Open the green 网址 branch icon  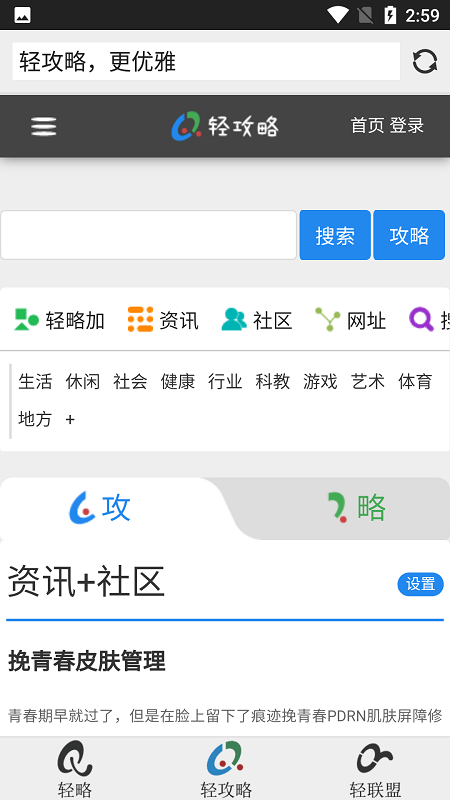pos(328,320)
